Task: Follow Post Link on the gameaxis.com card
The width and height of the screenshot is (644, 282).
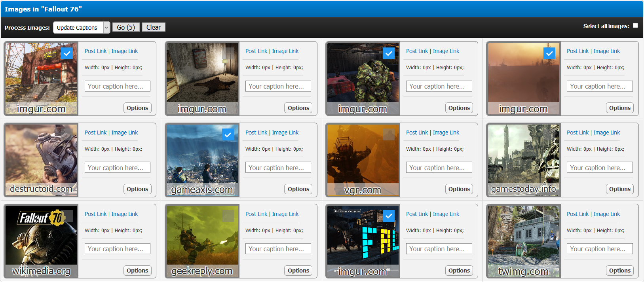Action: pyautogui.click(x=256, y=132)
